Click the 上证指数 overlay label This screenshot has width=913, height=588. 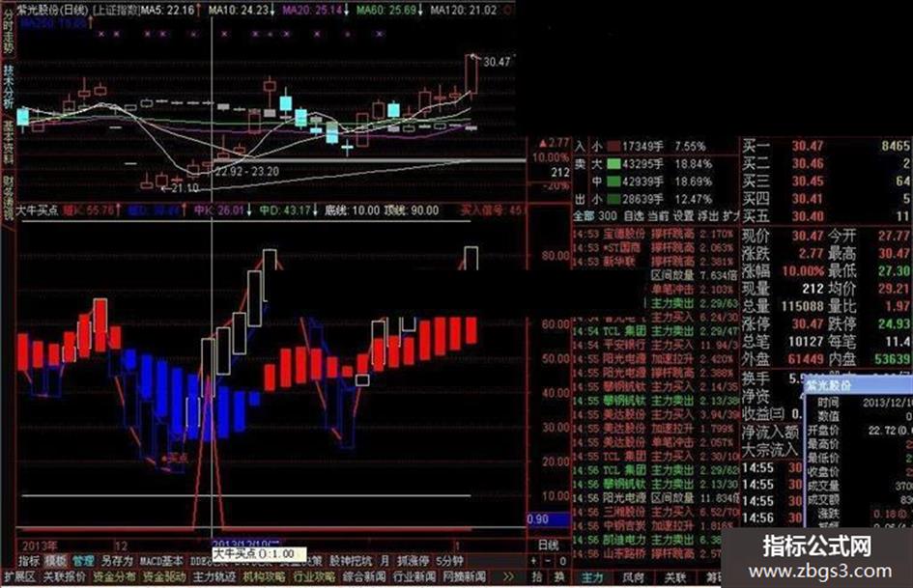coord(116,10)
